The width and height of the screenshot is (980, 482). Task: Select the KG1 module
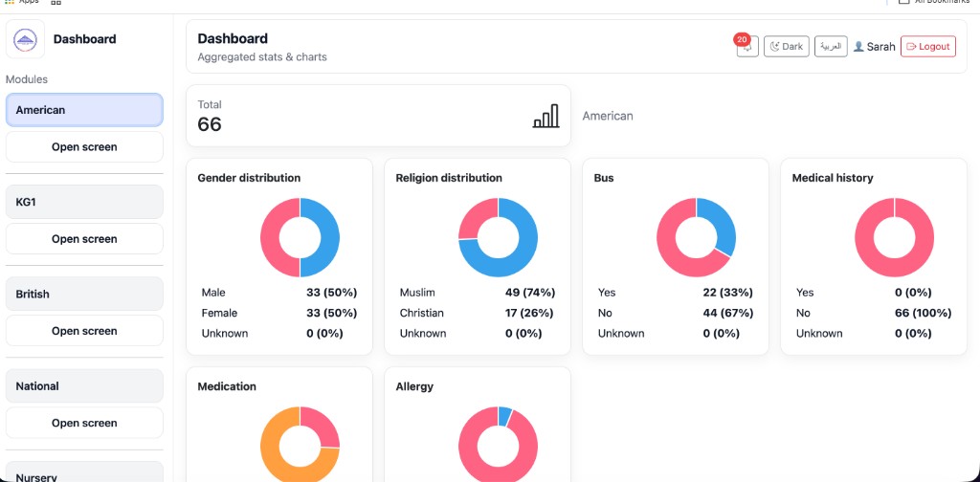pos(84,202)
